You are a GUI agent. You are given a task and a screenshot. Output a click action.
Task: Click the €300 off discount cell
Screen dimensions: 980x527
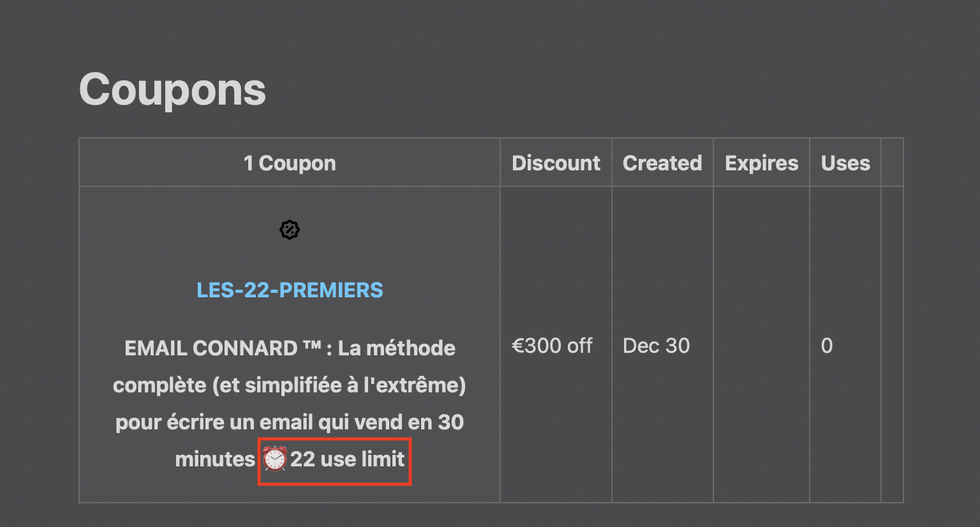tap(553, 346)
